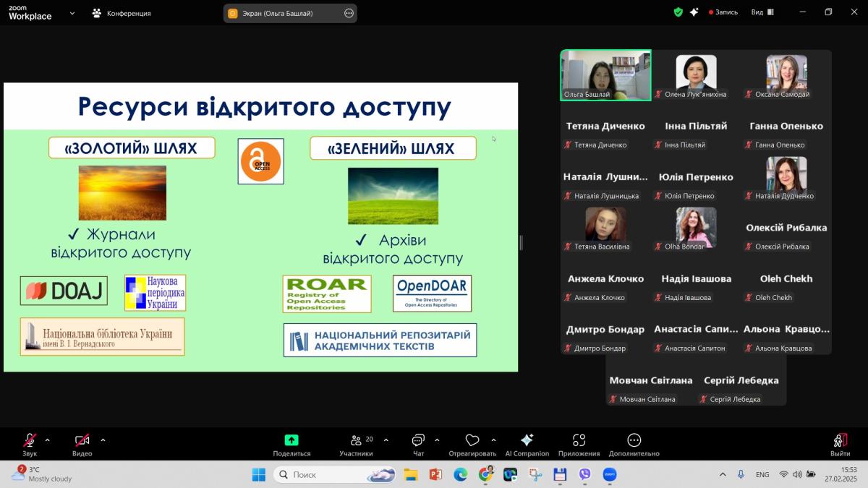The image size is (868, 488).
Task: Open the Participants (Участники) panel
Action: pyautogui.click(x=356, y=440)
